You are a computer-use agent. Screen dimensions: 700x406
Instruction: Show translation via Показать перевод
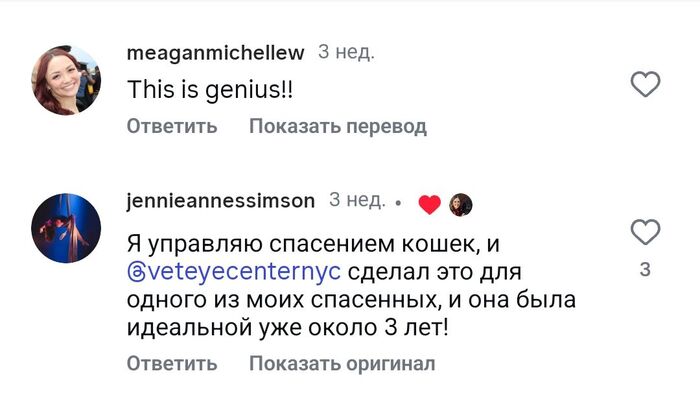pyautogui.click(x=337, y=126)
